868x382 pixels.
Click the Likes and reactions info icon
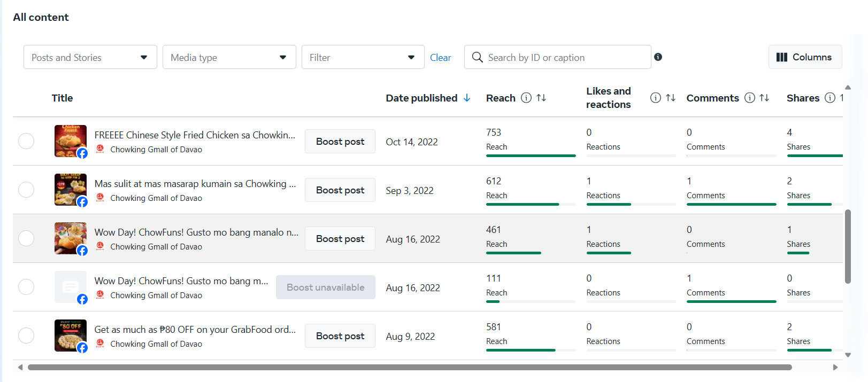pyautogui.click(x=655, y=98)
